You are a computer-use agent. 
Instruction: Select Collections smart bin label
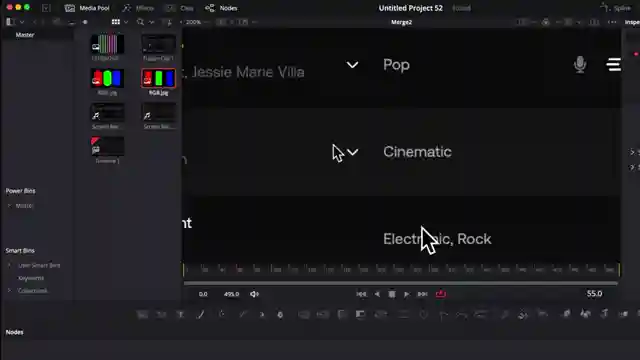coord(33,291)
